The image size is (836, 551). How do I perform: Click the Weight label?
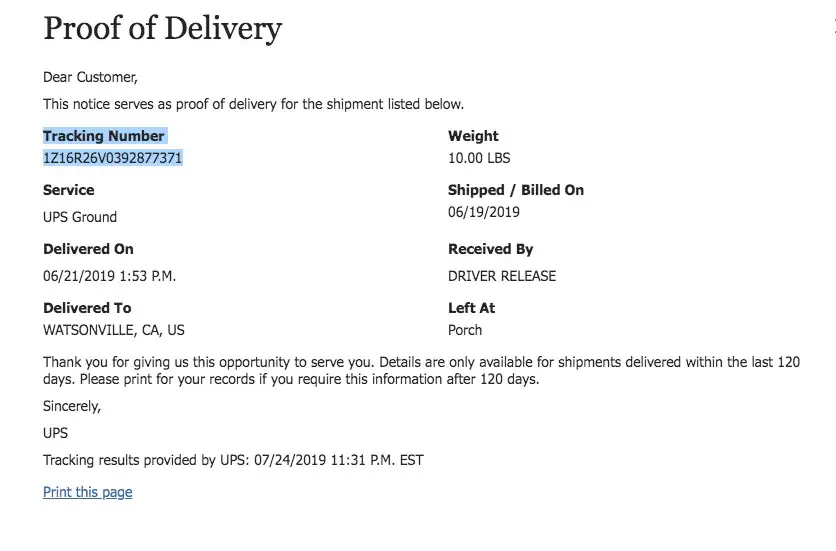coord(473,136)
